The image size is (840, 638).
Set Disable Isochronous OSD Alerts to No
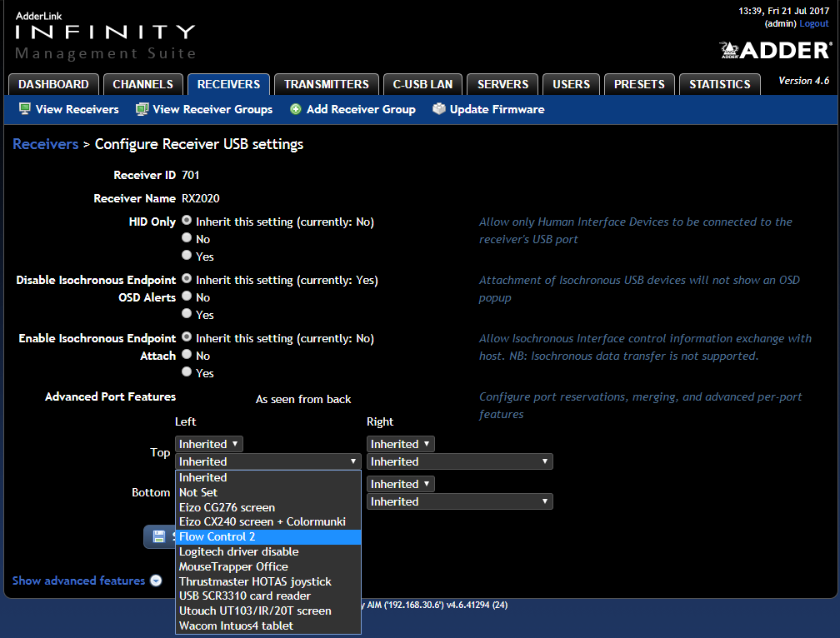pyautogui.click(x=187, y=296)
